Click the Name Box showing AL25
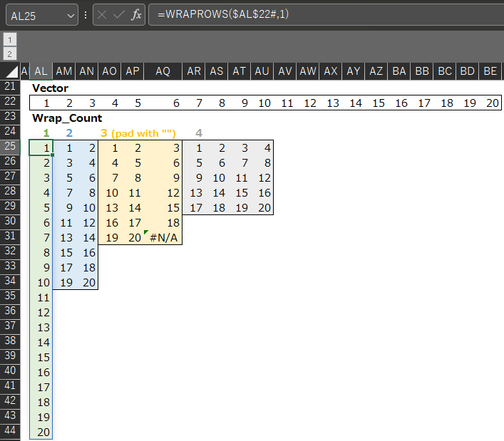Image resolution: width=504 pixels, height=441 pixels. (x=42, y=15)
